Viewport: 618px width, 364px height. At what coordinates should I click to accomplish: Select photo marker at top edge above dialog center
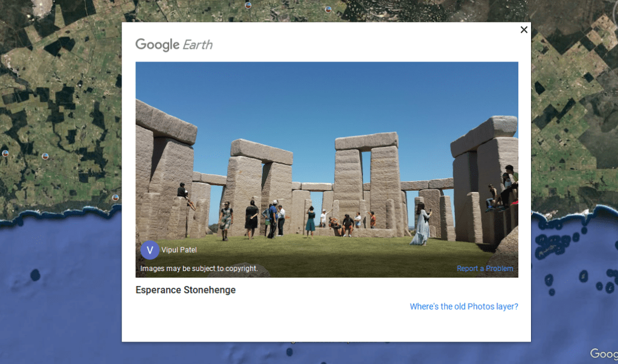coord(248,5)
